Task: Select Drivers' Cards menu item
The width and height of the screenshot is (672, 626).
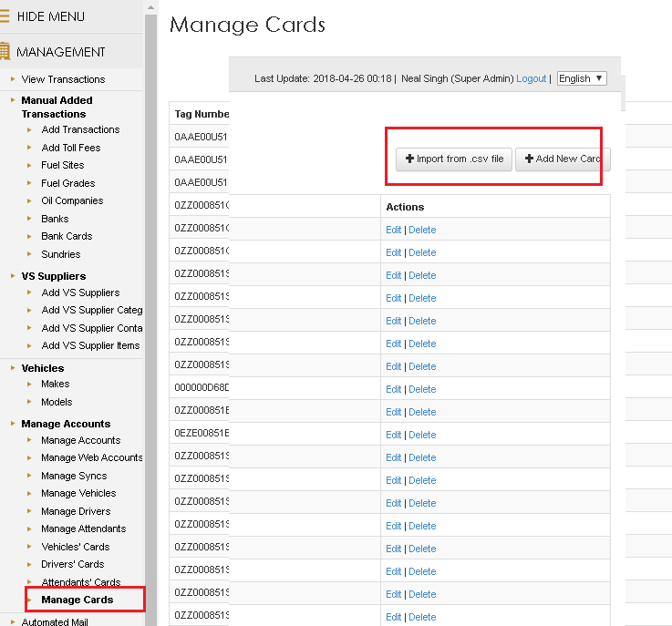Action: tap(73, 564)
